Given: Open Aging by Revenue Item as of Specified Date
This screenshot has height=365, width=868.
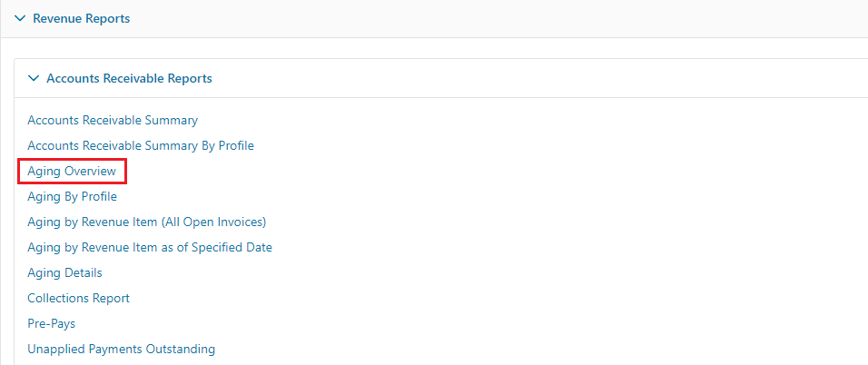Looking at the screenshot, I should click(150, 248).
